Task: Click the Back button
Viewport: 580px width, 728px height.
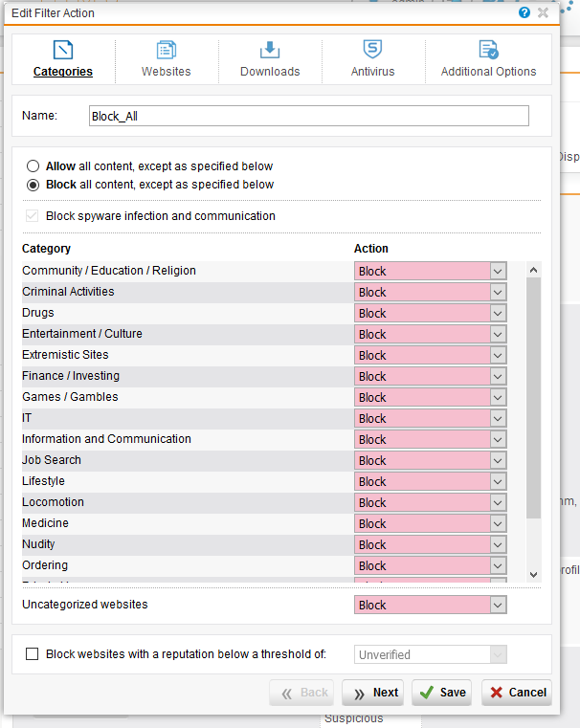Action: [x=301, y=693]
